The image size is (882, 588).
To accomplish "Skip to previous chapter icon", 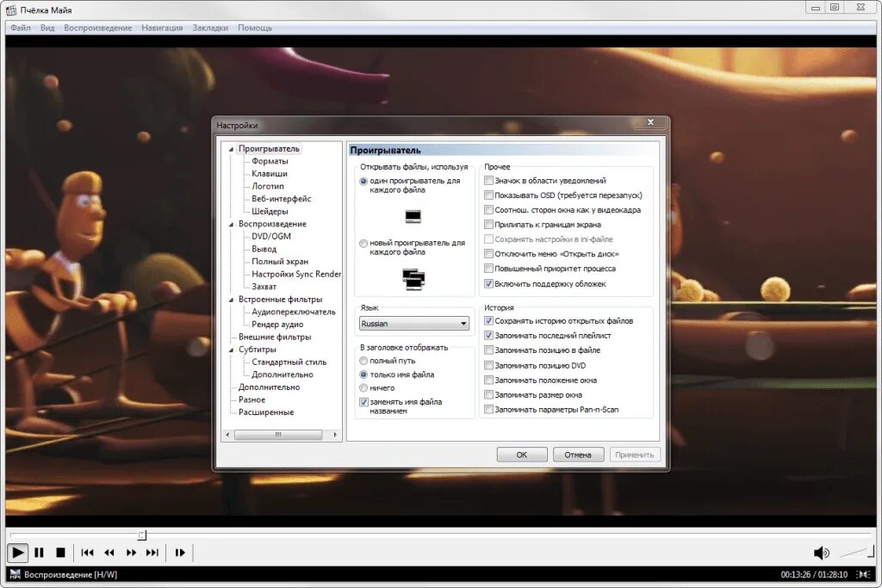I will pos(87,553).
